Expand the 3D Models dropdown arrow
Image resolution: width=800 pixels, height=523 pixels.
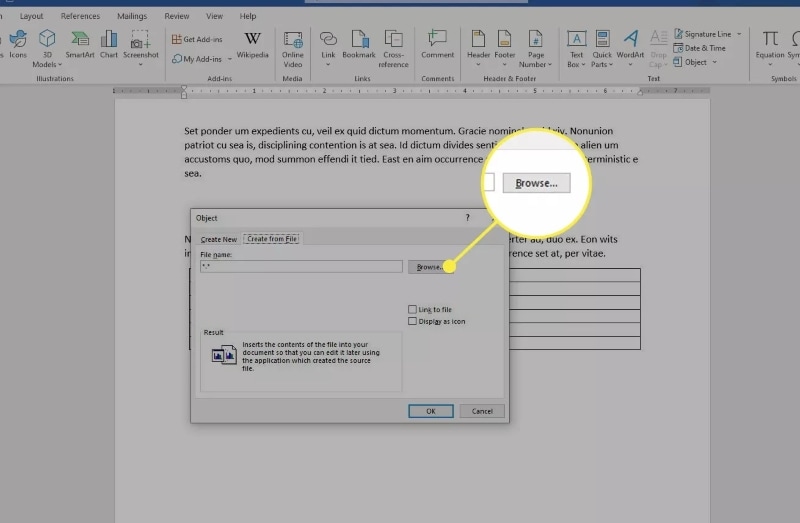point(60,65)
